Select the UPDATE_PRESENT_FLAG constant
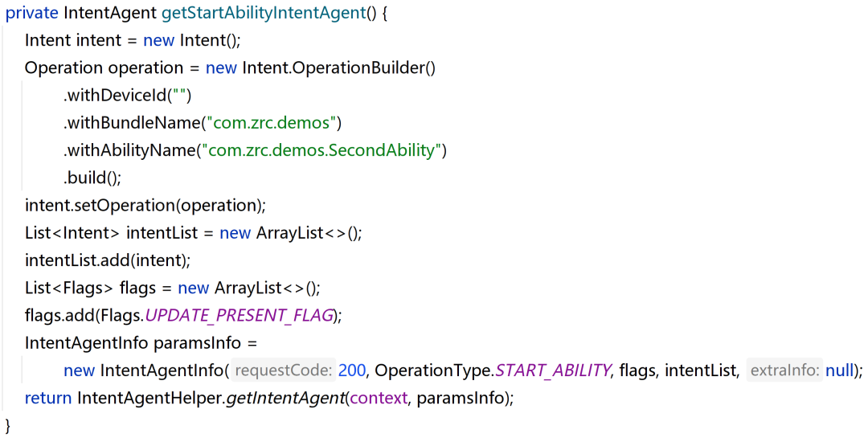 click(240, 316)
